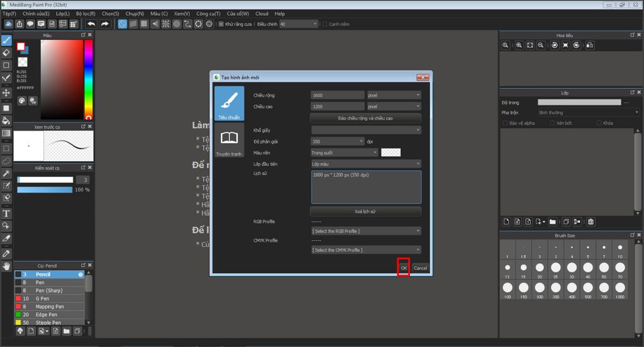
Task: Open the Bộ lọc(R) menu
Action: click(x=86, y=13)
